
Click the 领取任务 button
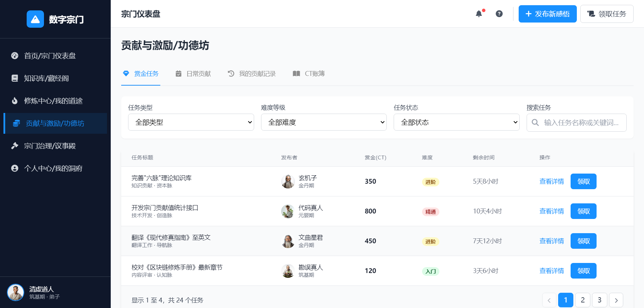click(607, 14)
